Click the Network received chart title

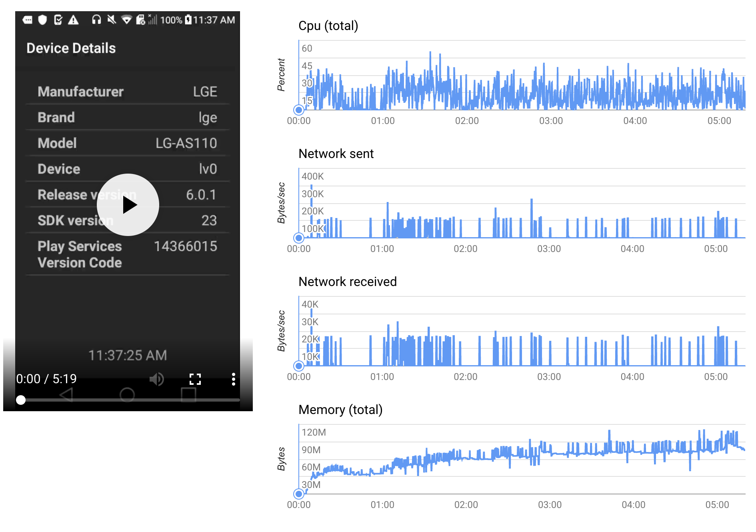(x=348, y=282)
